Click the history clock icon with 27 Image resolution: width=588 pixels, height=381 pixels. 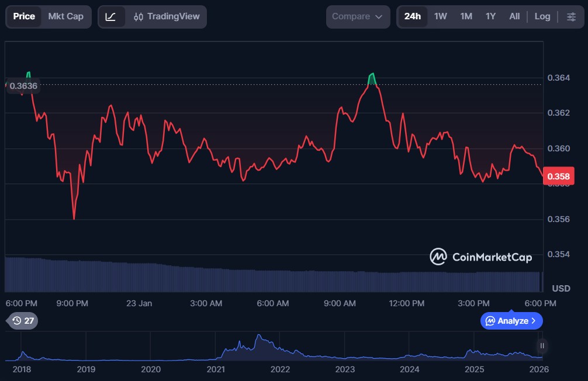tap(22, 321)
